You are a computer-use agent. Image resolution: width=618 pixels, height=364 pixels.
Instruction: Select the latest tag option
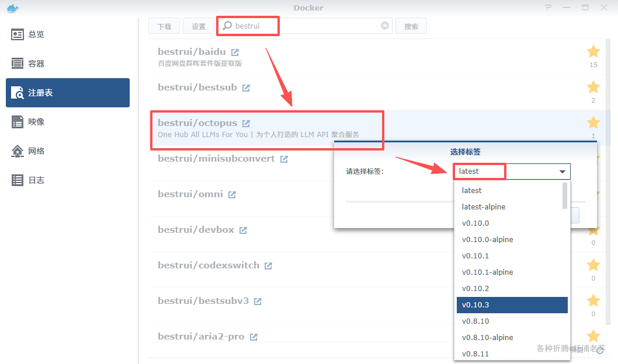(512, 191)
